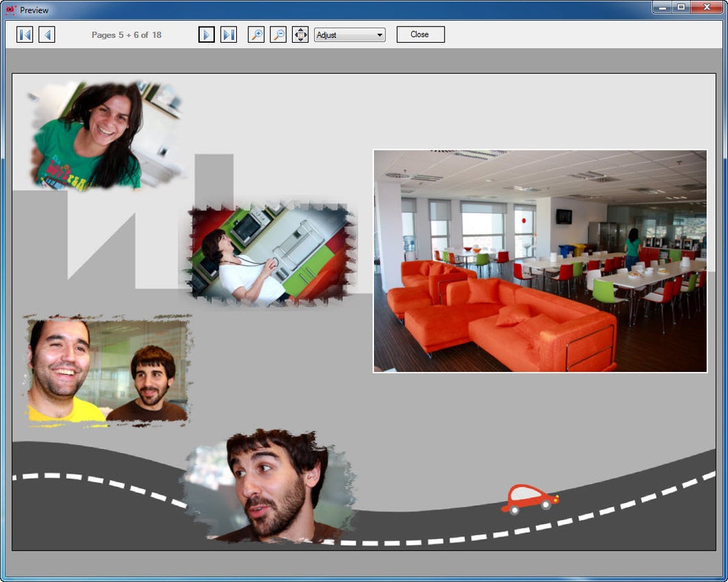Minimize the Preview window

point(662,7)
